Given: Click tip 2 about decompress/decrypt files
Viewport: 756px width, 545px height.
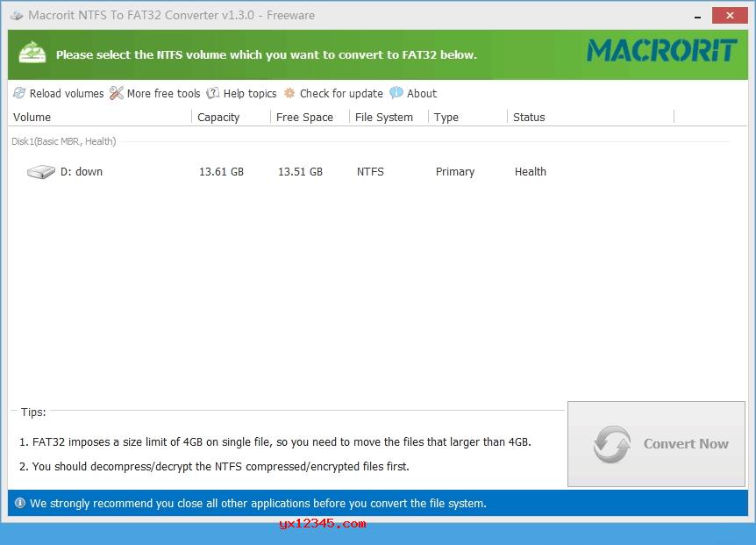Looking at the screenshot, I should (x=214, y=466).
